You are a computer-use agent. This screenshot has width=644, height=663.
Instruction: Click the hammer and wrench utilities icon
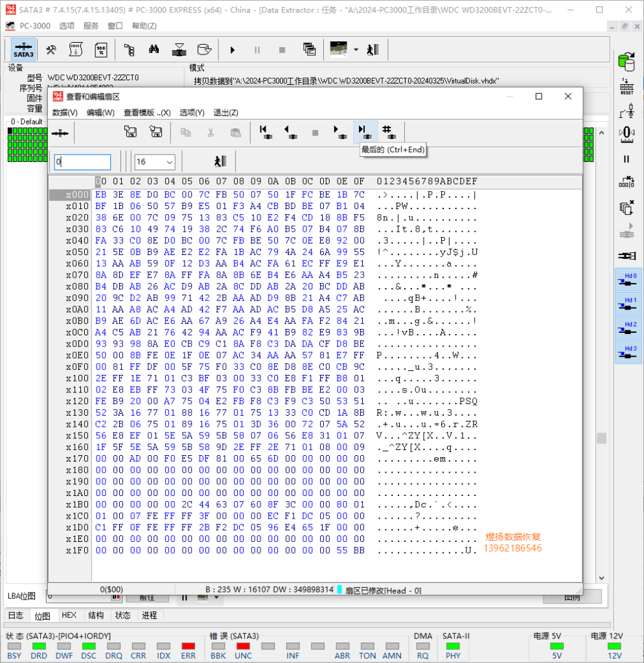point(51,50)
